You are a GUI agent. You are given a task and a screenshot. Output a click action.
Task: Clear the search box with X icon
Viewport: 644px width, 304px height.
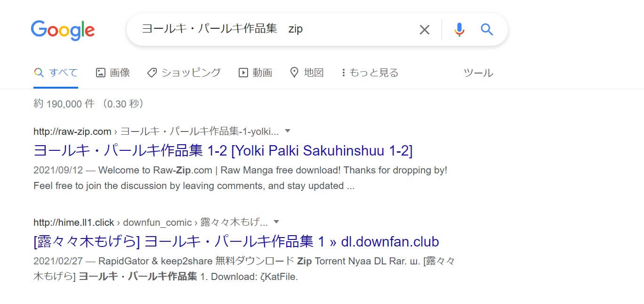pyautogui.click(x=425, y=30)
